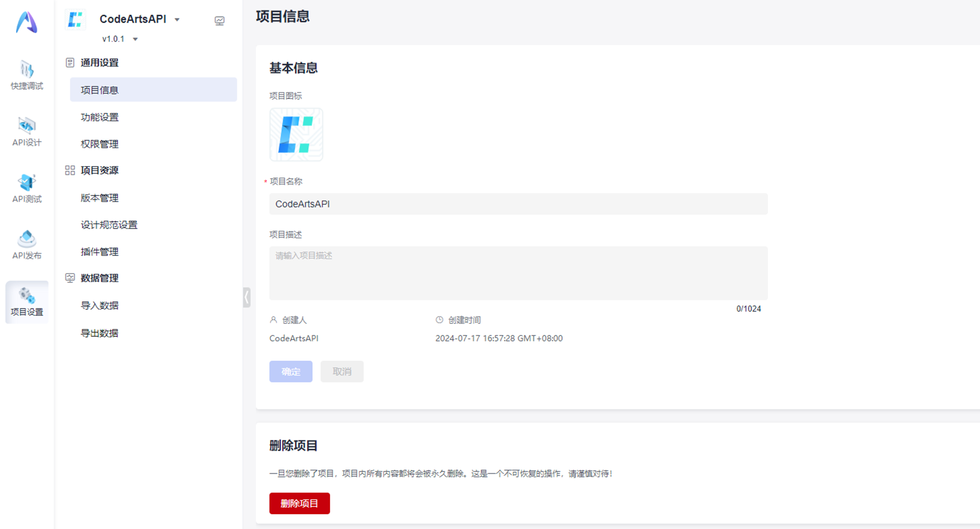
Task: Click the project icon thumbnail image
Action: tap(296, 135)
